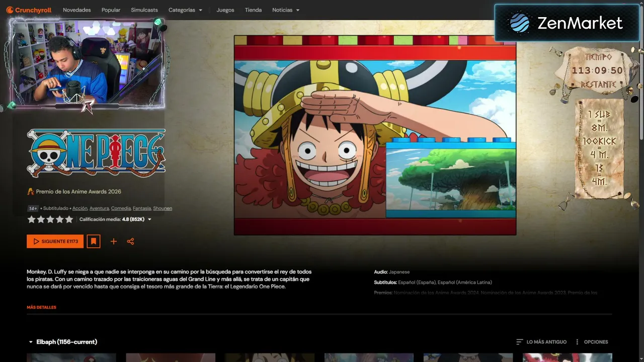
Task: Click the ZenMarket sponsor banner
Action: (567, 23)
